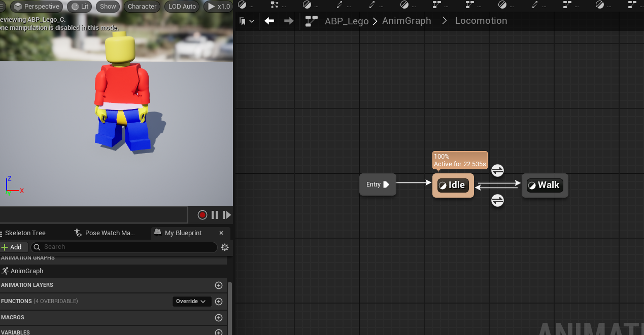Add a new function
Screen dimensions: 644x335
tap(219, 302)
